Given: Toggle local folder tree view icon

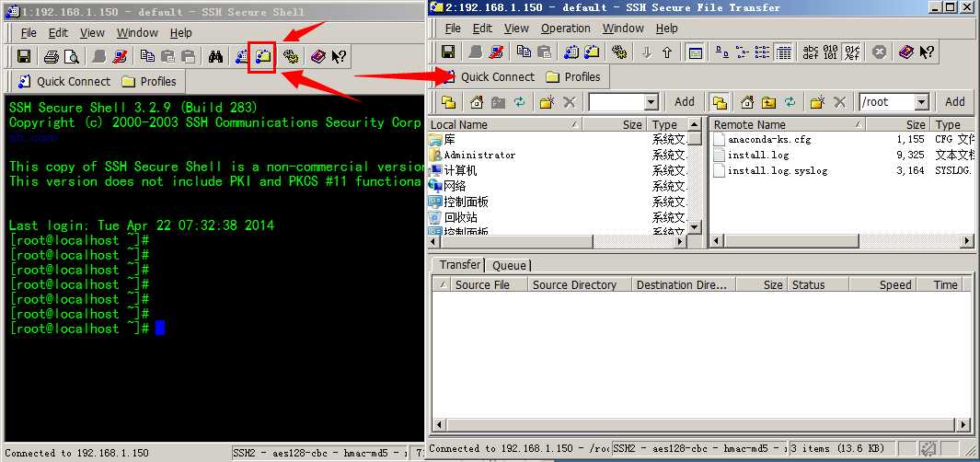Looking at the screenshot, I should click(448, 102).
